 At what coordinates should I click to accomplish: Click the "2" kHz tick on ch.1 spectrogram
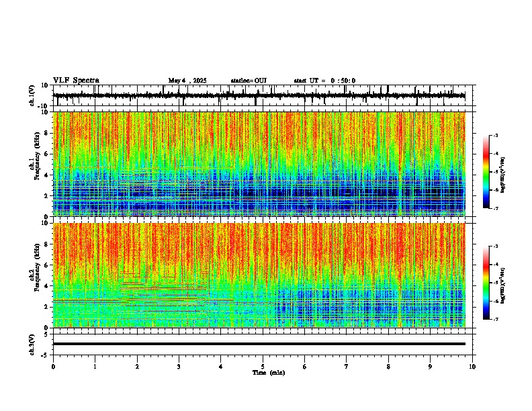click(46, 196)
